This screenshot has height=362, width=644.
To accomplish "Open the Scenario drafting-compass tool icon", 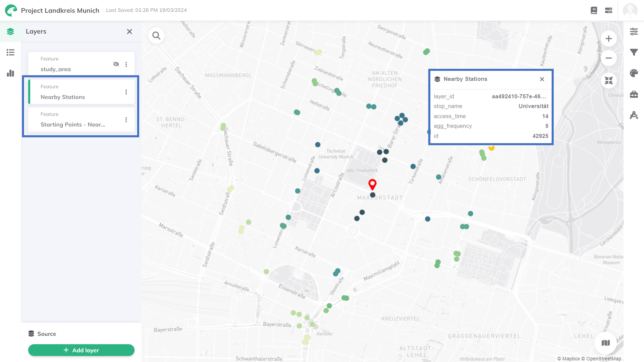I will (x=634, y=115).
